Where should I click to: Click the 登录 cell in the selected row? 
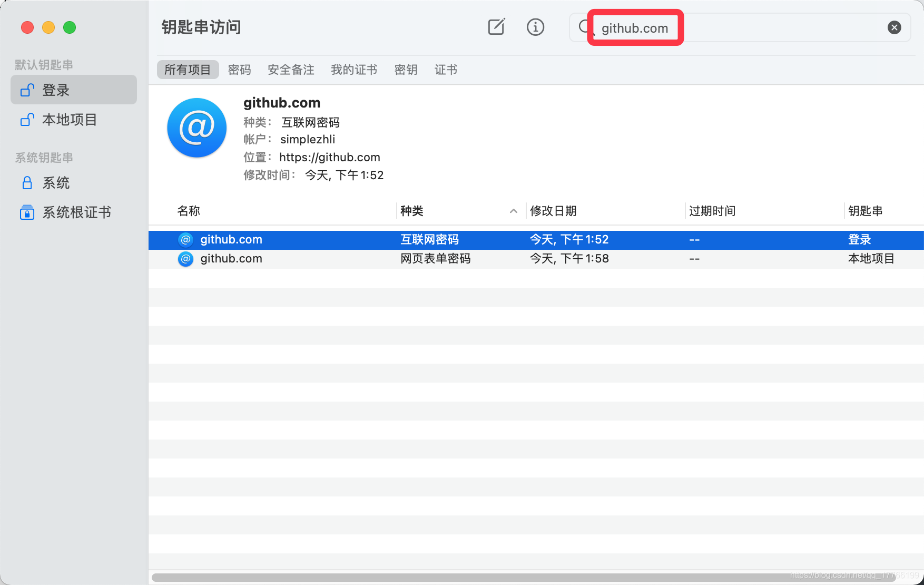859,240
